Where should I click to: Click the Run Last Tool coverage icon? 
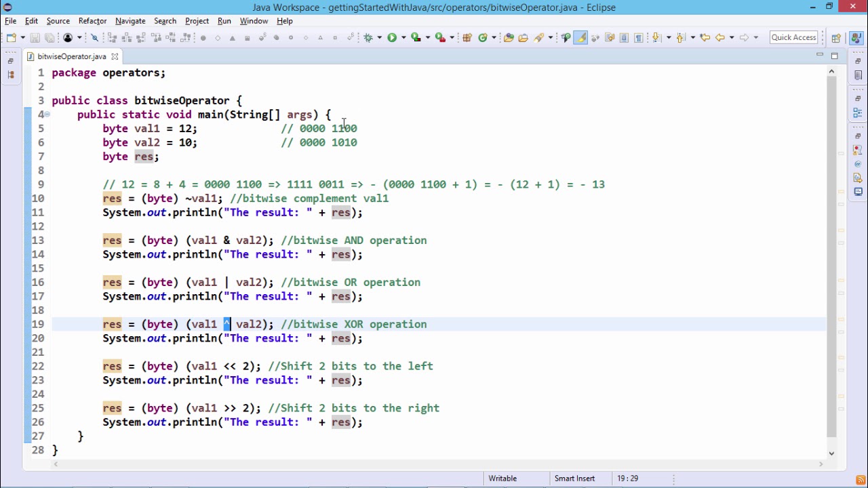pos(416,37)
